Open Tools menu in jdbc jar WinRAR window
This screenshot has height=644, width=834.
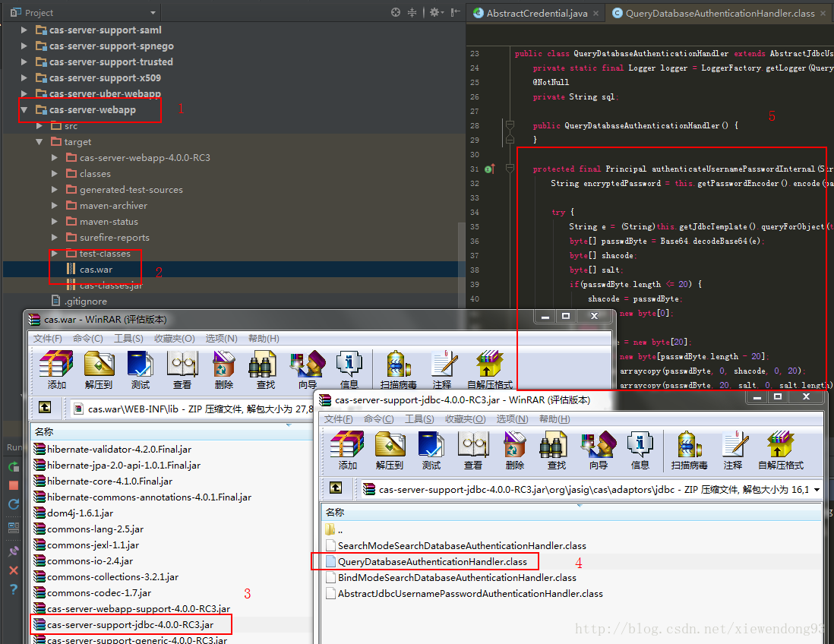pyautogui.click(x=419, y=419)
